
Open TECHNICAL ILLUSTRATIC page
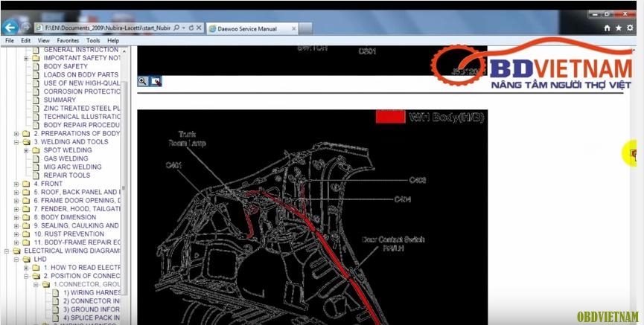[82, 117]
